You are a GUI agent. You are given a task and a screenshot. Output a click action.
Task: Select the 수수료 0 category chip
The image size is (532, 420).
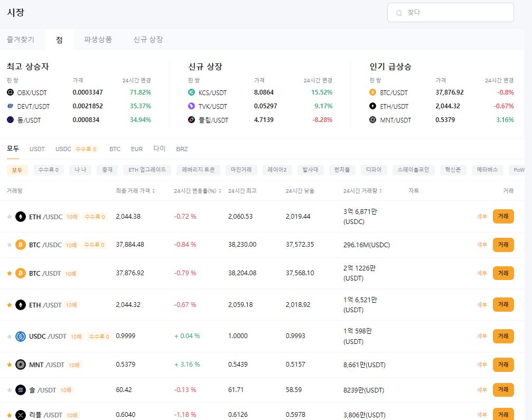pos(49,170)
